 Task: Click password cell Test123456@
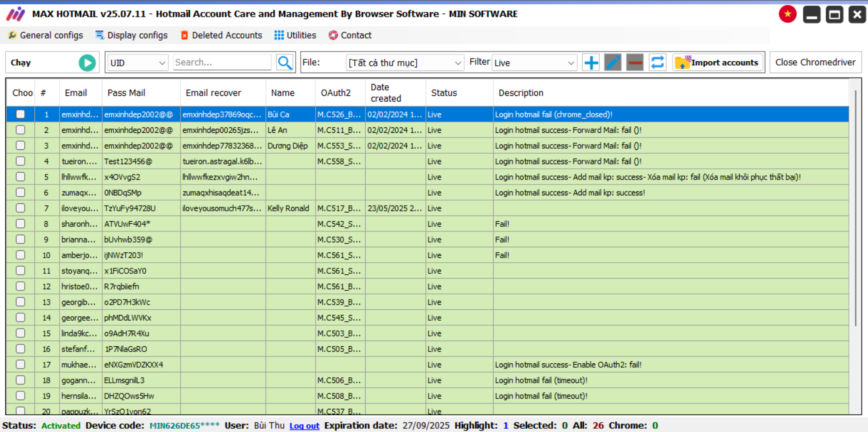click(x=141, y=162)
